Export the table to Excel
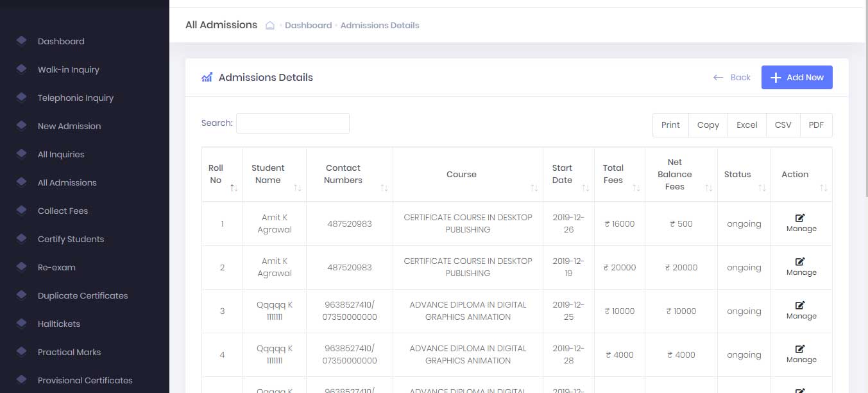 click(747, 125)
